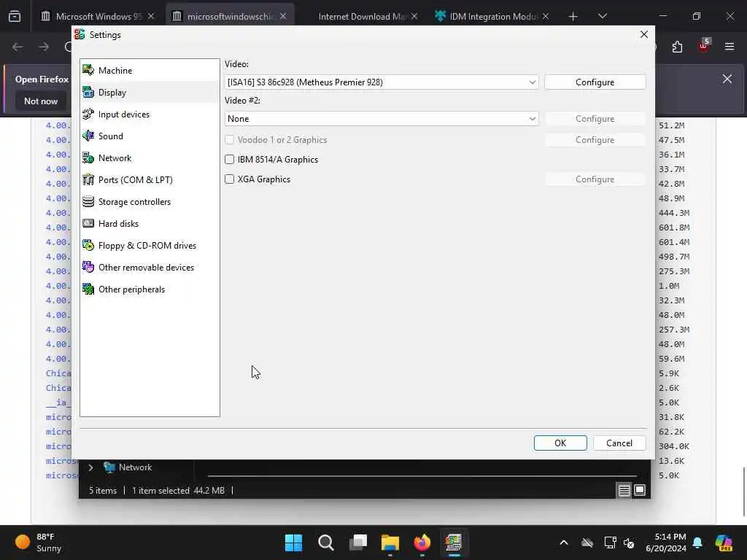Open Task View on the taskbar
This screenshot has width=747, height=560.
[x=357, y=542]
